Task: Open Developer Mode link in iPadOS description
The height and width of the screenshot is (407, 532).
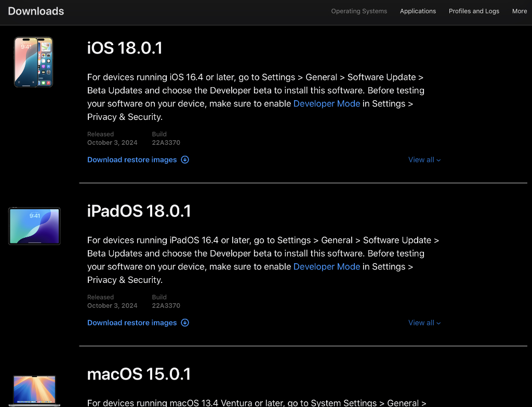Action: click(326, 267)
